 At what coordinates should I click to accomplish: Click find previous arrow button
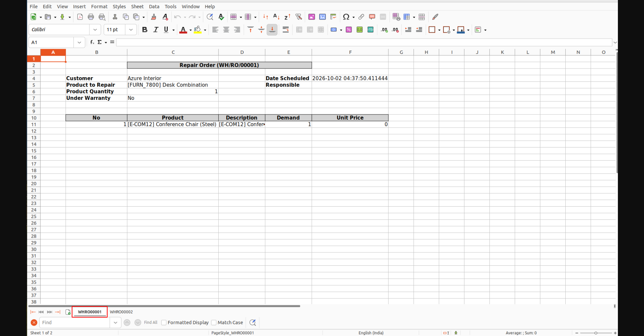pos(127,322)
